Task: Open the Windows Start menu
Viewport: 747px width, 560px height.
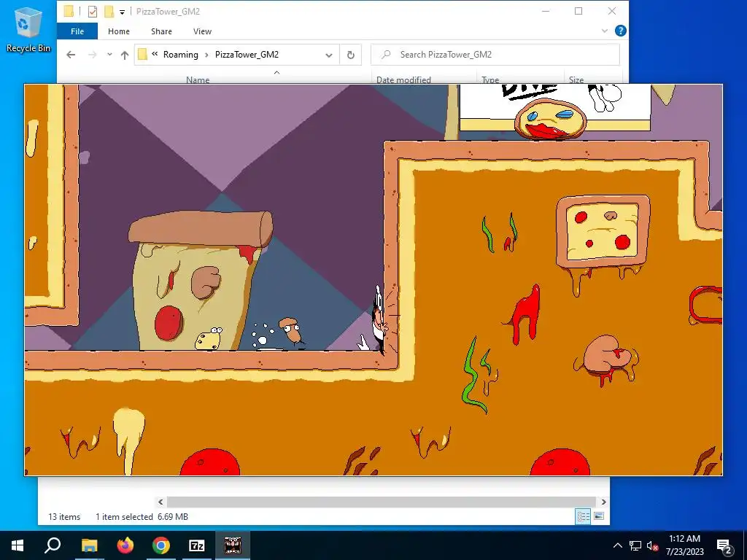Action: [18, 545]
